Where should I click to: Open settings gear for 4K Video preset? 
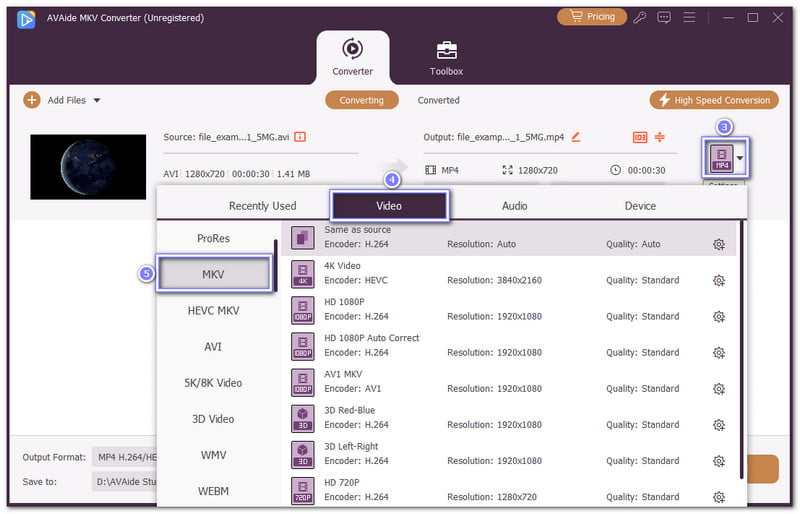coord(718,281)
